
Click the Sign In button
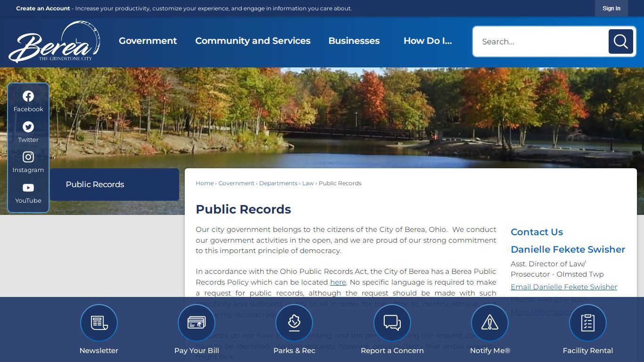611,8
